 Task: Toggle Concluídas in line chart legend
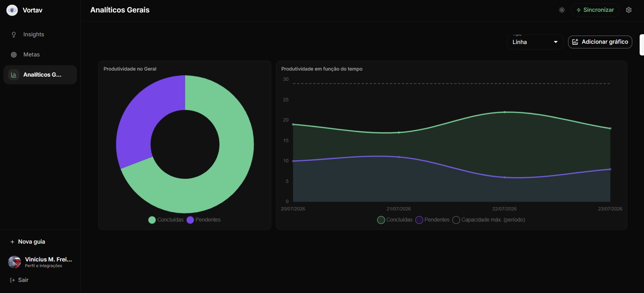pyautogui.click(x=395, y=220)
